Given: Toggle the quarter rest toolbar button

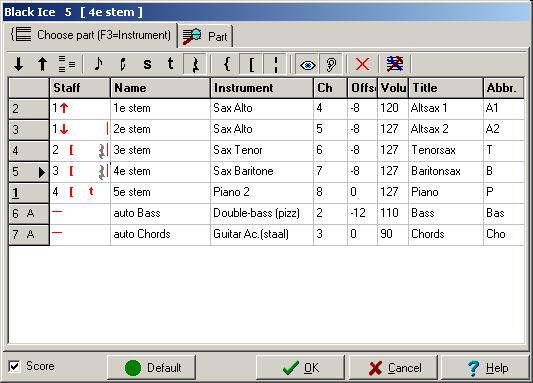Looking at the screenshot, I should 195,64.
